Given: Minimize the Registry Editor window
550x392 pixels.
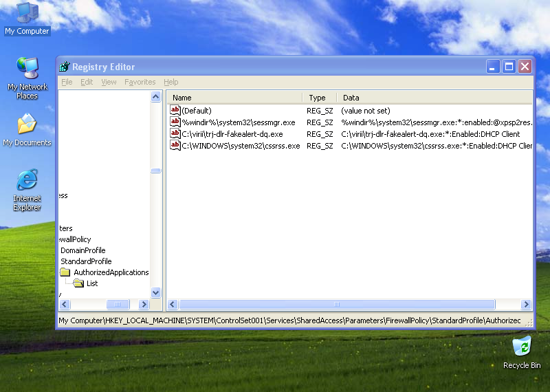Looking at the screenshot, I should point(492,66).
